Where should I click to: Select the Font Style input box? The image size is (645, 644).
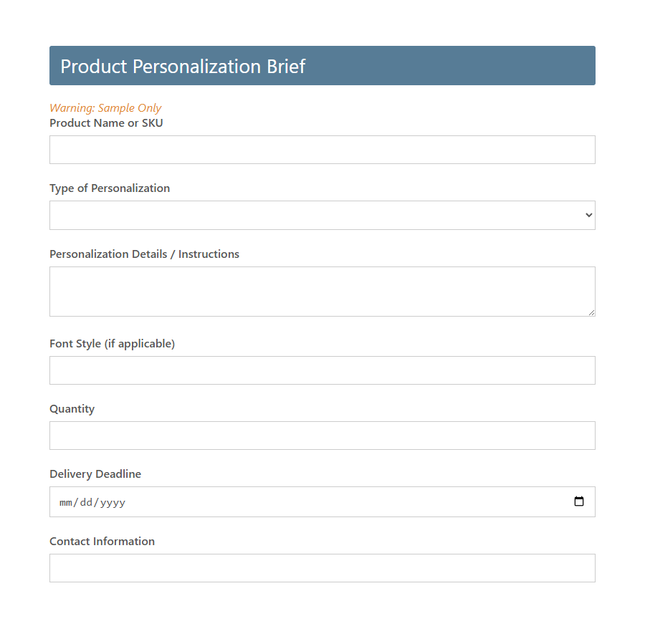click(x=322, y=370)
